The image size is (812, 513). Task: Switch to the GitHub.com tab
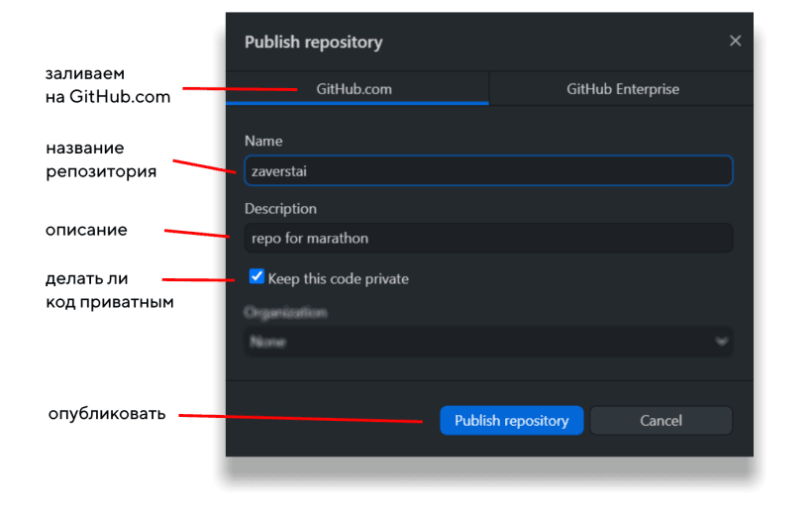(x=356, y=89)
